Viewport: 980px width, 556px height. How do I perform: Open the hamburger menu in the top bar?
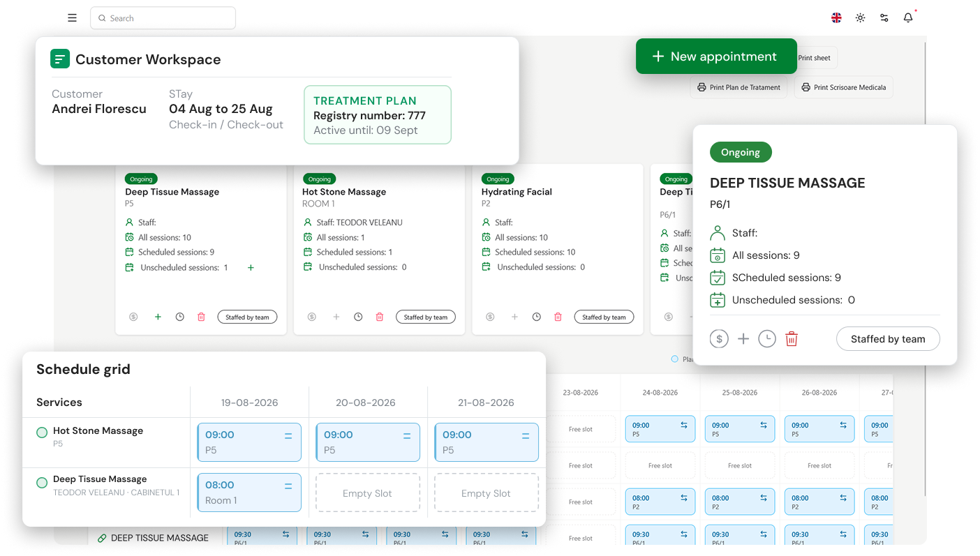[72, 18]
